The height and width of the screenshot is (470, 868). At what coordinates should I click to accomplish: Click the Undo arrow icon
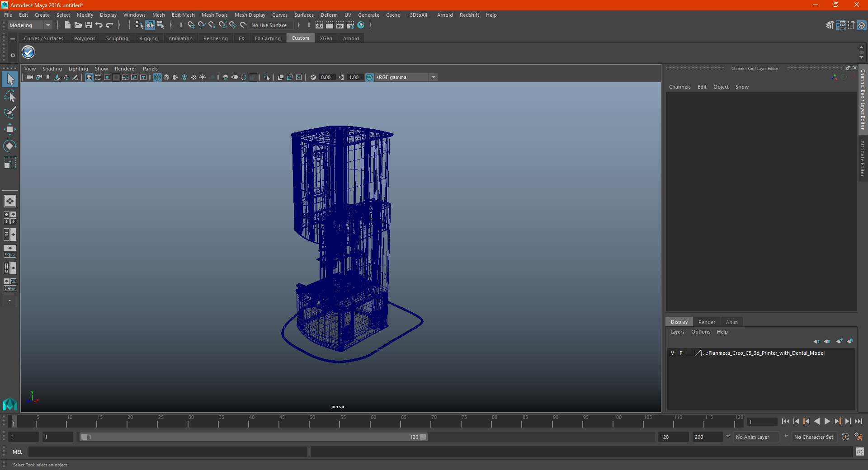pyautogui.click(x=99, y=25)
